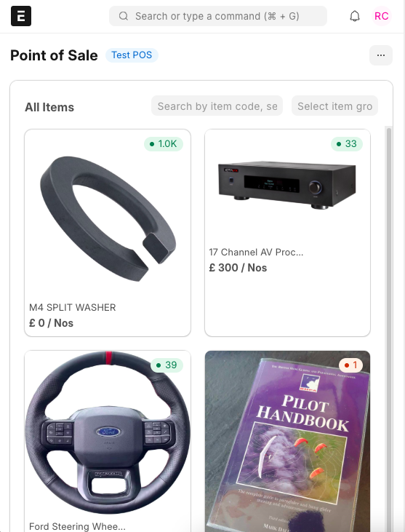Viewport: 405px width, 532px height.
Task: Click the item list vertical scrollbar
Action: click(x=389, y=329)
